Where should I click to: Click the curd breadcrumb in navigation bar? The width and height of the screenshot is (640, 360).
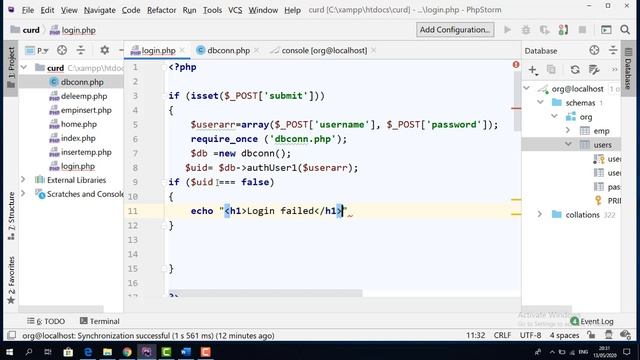click(26, 30)
